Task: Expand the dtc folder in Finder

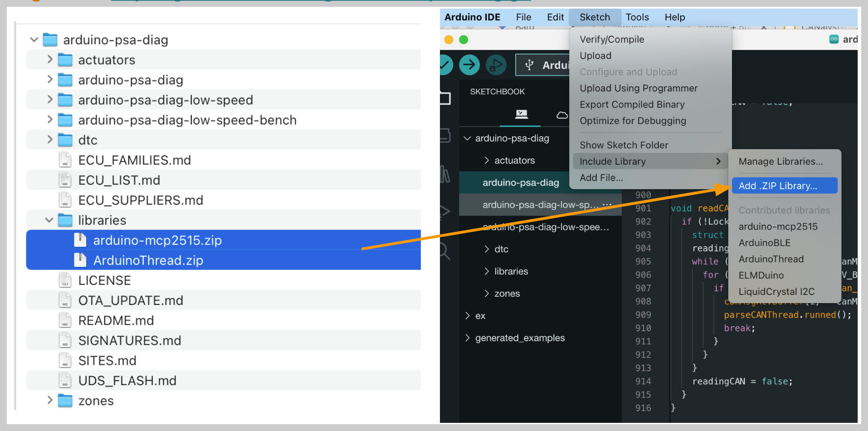Action: (x=50, y=139)
